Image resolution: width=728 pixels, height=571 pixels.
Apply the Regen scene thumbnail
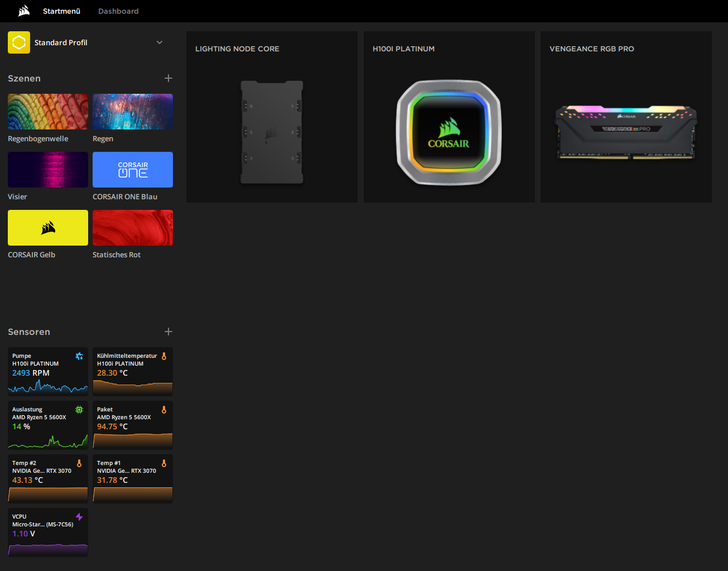[x=133, y=112]
